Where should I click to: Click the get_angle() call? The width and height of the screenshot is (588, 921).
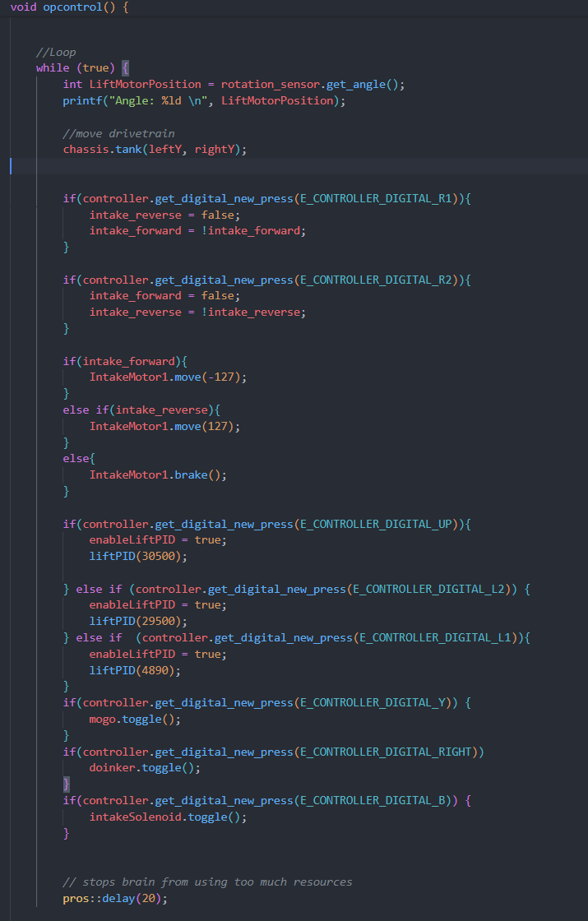pyautogui.click(x=363, y=84)
